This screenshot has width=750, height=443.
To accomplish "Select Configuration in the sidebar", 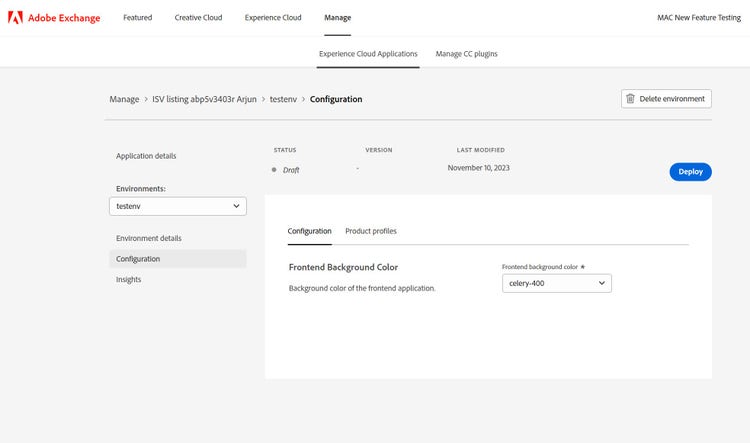I will (x=138, y=259).
